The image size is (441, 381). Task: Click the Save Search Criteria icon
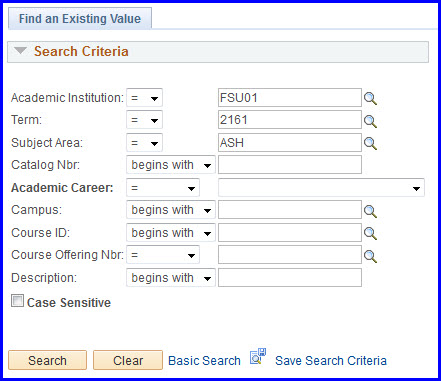[x=258, y=357]
